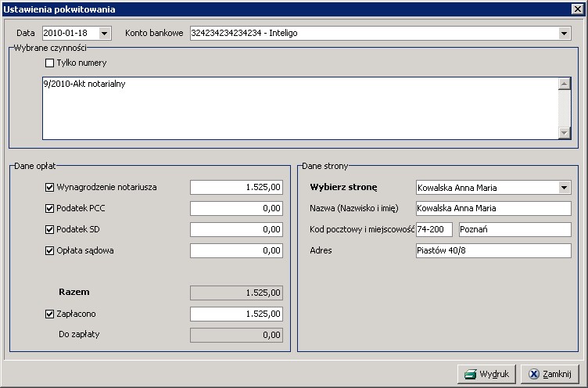Toggle the Podatek SD checkbox
The width and height of the screenshot is (588, 388).
[50, 229]
